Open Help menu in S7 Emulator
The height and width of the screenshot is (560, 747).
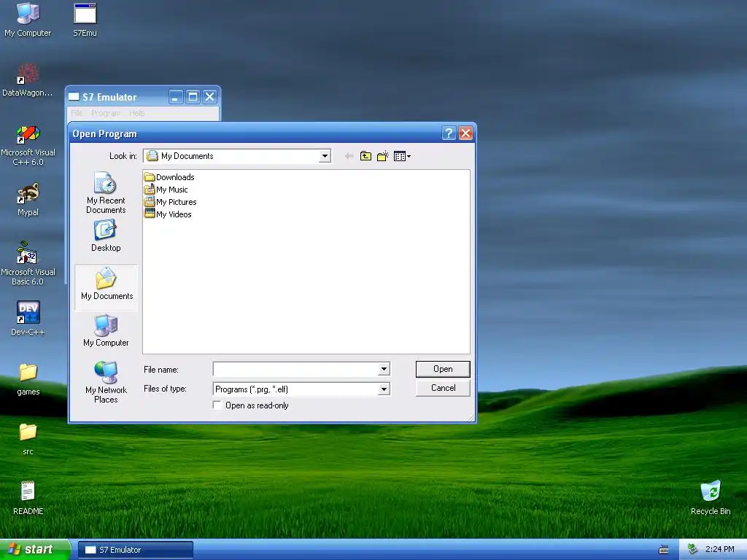tap(136, 113)
